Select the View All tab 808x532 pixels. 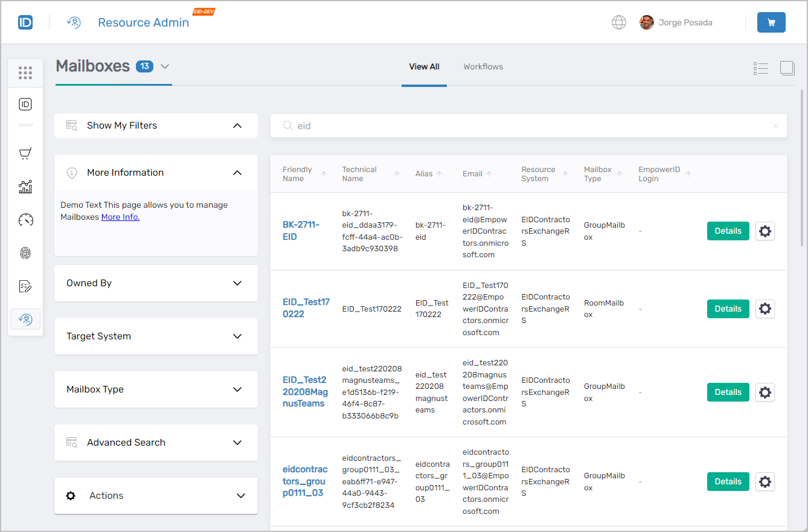pyautogui.click(x=424, y=66)
